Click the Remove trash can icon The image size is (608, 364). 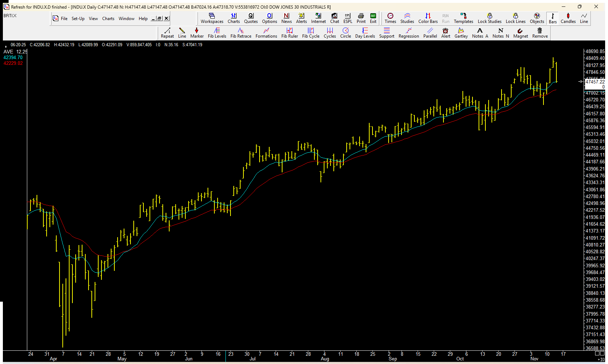[x=540, y=33]
